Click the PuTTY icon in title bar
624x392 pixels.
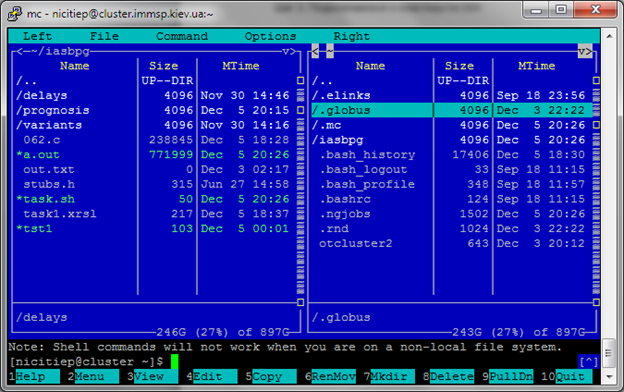click(x=15, y=14)
